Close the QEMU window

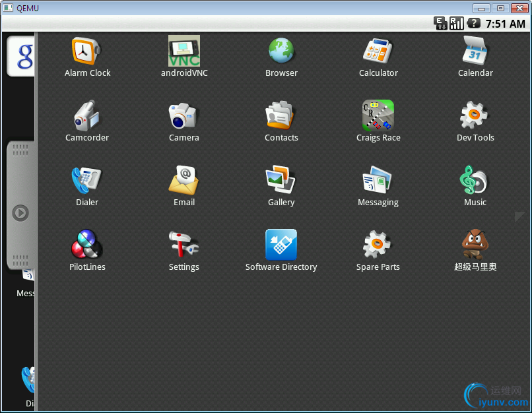click(x=519, y=8)
